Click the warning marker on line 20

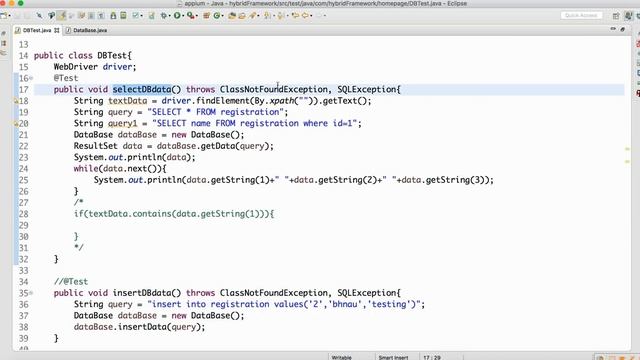[16, 123]
